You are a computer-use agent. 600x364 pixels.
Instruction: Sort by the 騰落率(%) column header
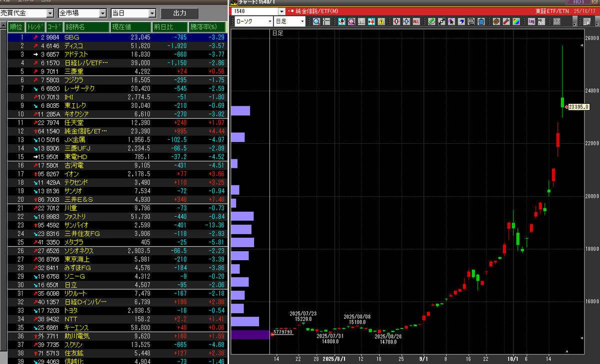point(207,27)
